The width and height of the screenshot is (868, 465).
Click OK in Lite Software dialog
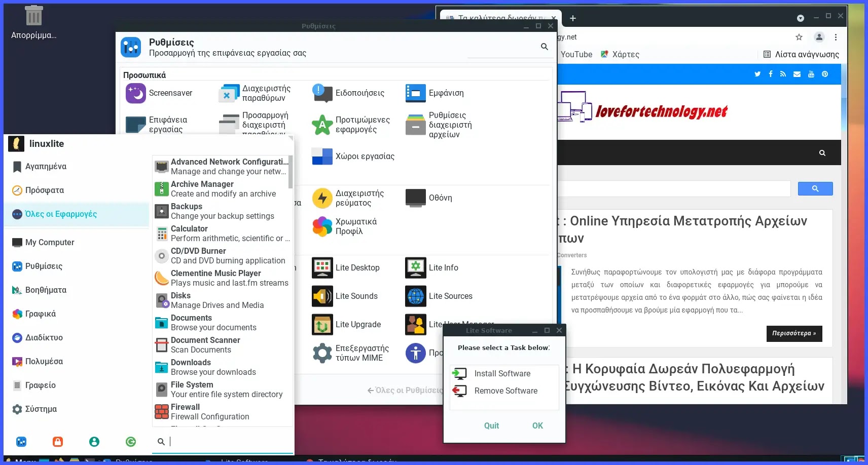tap(537, 426)
